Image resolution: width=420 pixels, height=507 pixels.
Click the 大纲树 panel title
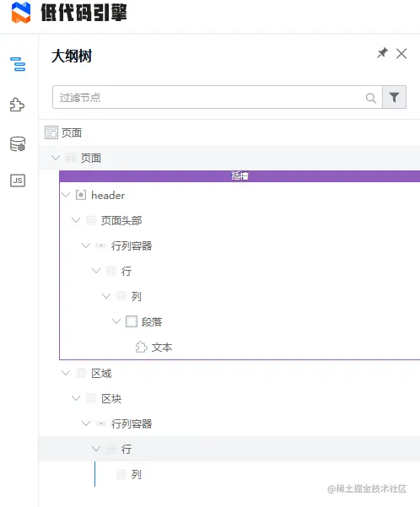72,56
